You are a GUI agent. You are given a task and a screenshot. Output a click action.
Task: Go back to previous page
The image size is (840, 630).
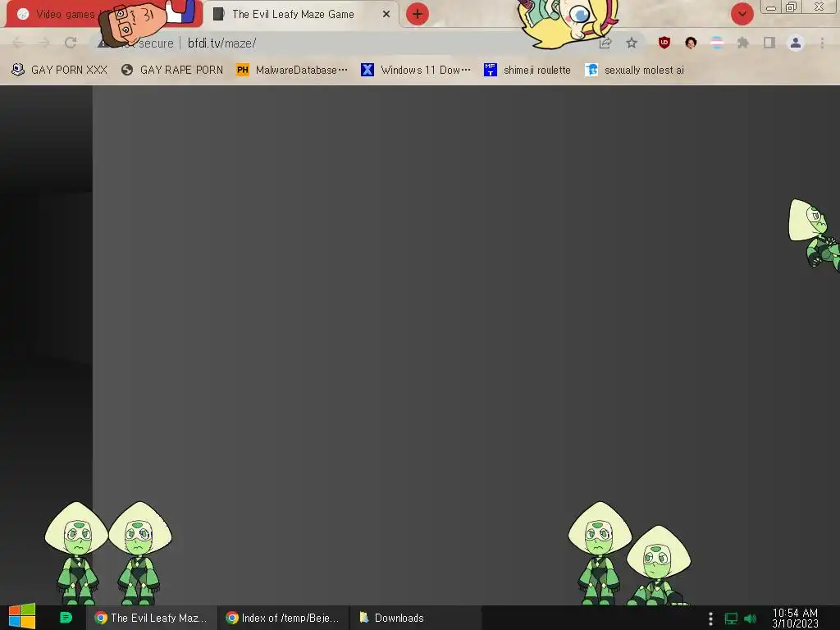tap(18, 43)
